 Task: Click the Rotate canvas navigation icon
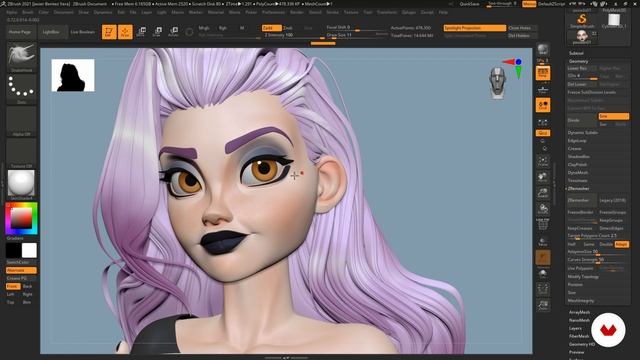click(x=543, y=209)
